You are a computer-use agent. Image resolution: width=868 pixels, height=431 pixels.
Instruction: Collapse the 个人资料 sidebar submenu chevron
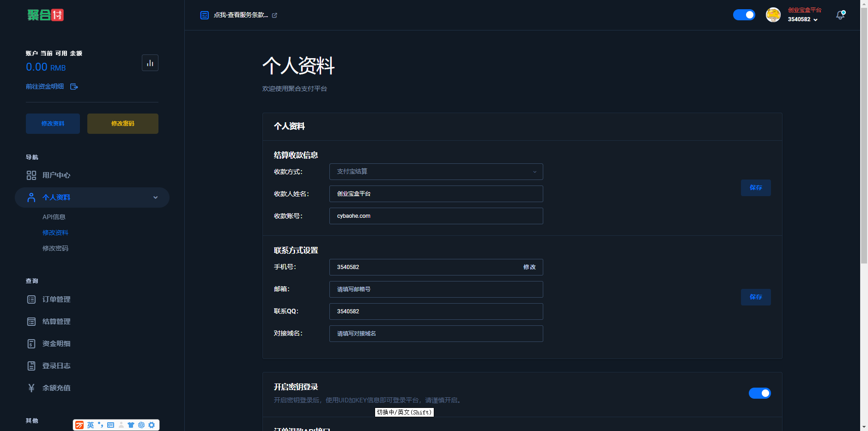[x=155, y=197]
